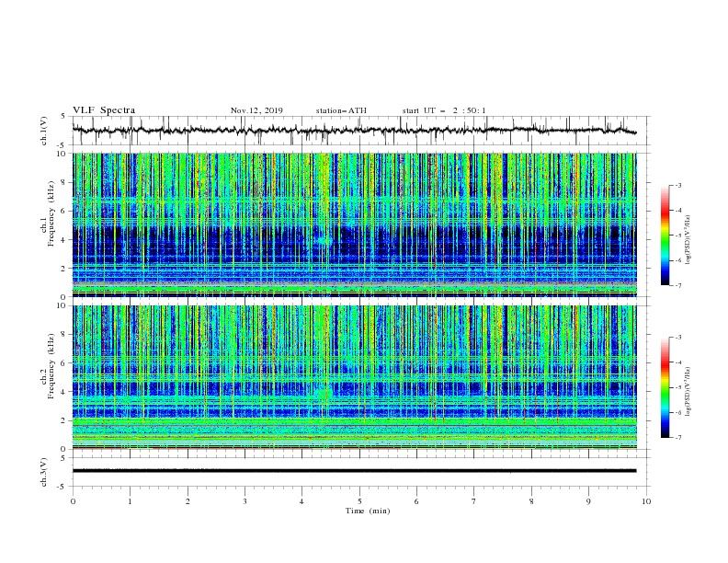728x563 pixels.
Task: Click the "ch.3(V)" axis label
Action: [x=44, y=472]
